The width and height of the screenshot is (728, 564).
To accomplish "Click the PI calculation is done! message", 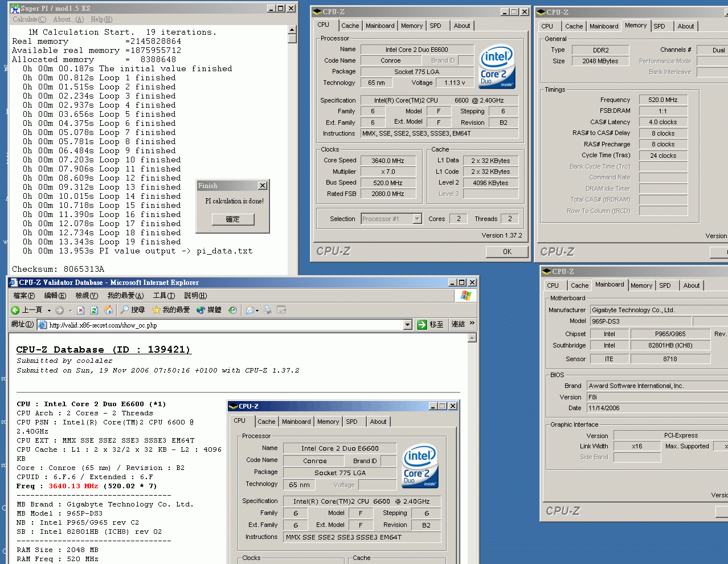I will [x=235, y=201].
